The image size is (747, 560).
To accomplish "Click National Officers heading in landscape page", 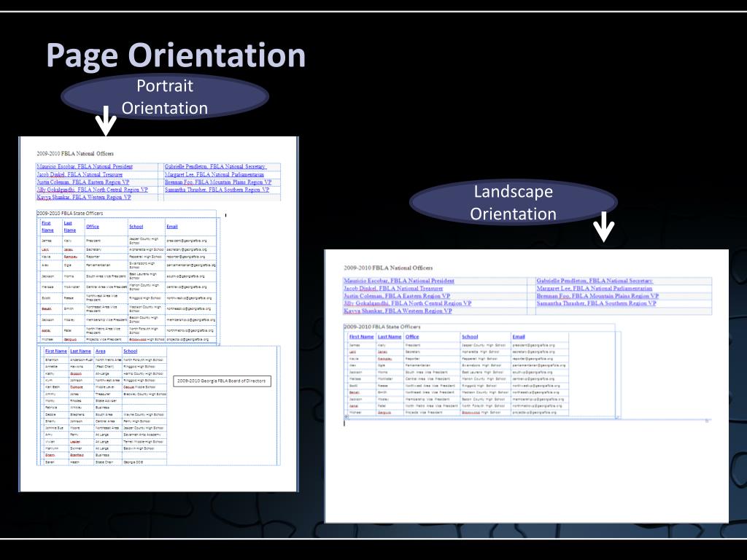I will [388, 268].
